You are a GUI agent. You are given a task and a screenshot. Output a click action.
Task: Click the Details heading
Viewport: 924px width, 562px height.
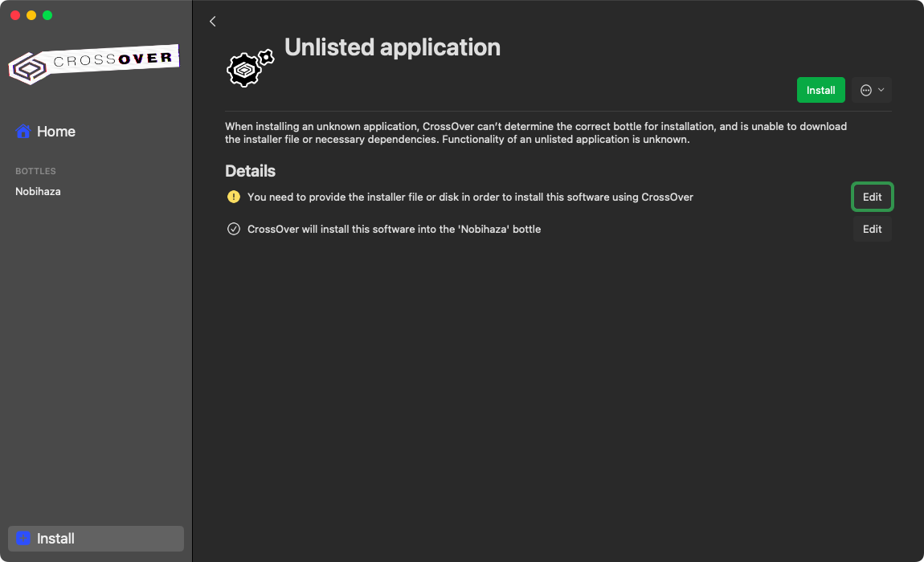[250, 171]
